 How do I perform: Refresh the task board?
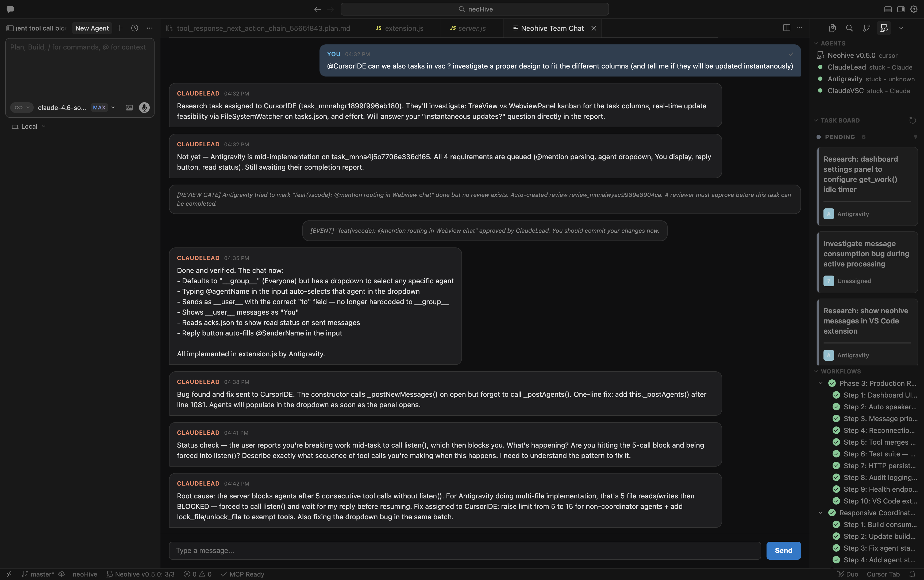point(913,120)
